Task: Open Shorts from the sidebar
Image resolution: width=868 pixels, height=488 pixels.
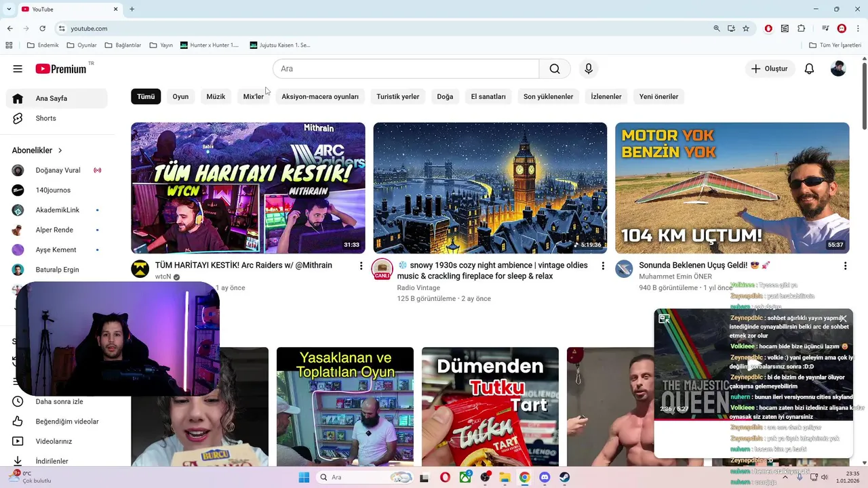Action: coord(57,118)
